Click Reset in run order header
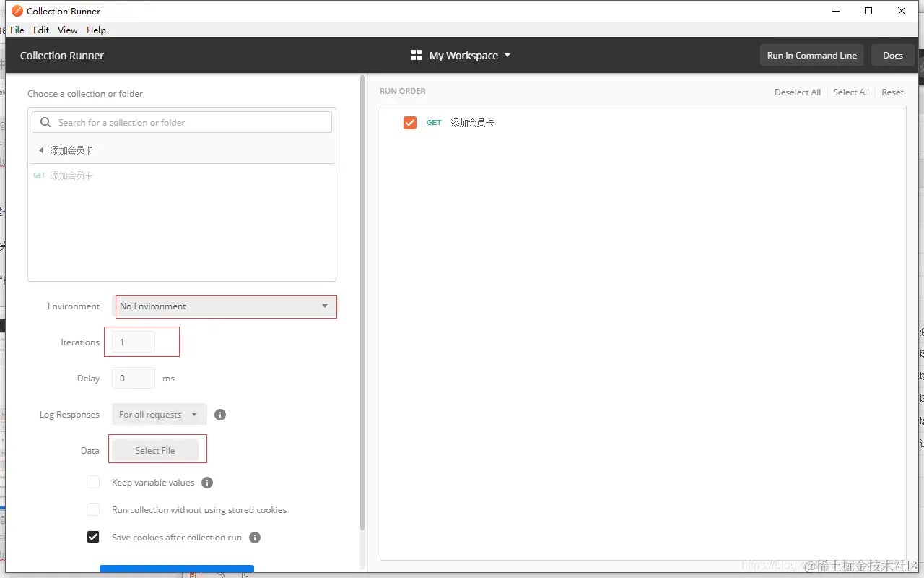 pos(892,92)
